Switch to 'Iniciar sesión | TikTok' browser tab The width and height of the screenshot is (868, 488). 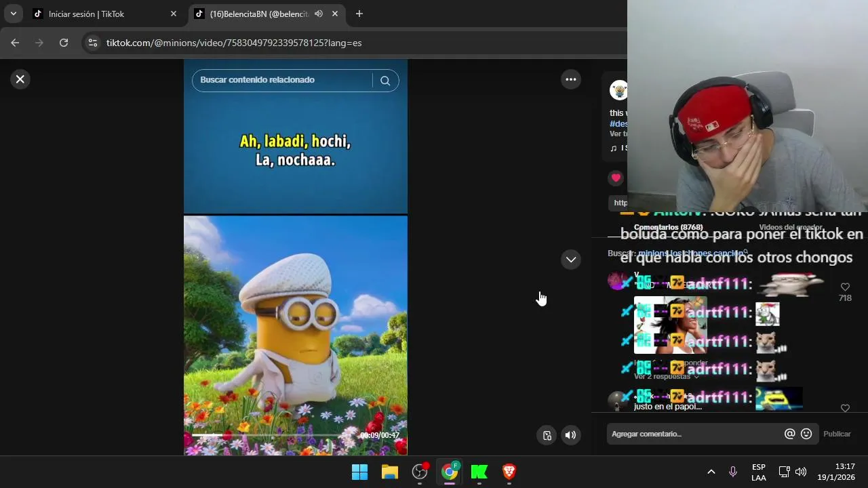point(104,14)
